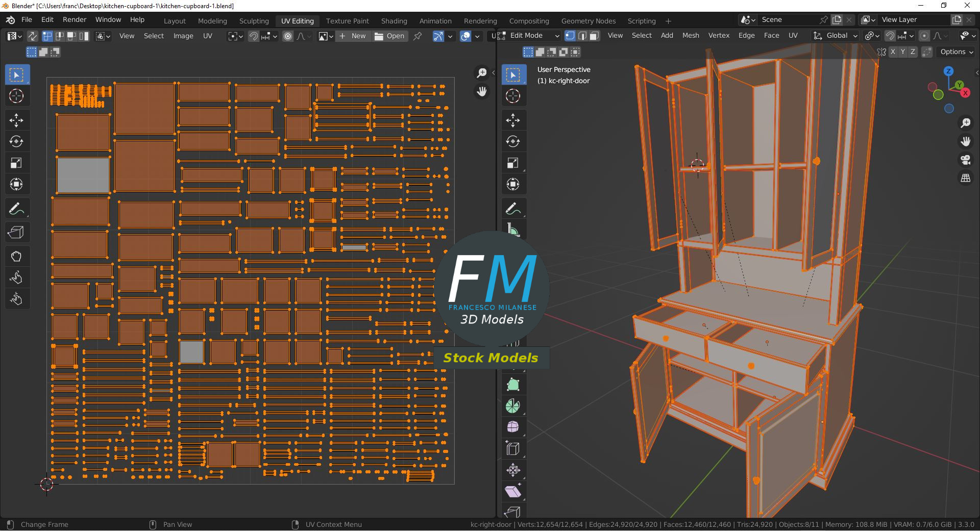Toggle proportional editing in UV editor
Image resolution: width=980 pixels, height=531 pixels.
coord(288,36)
